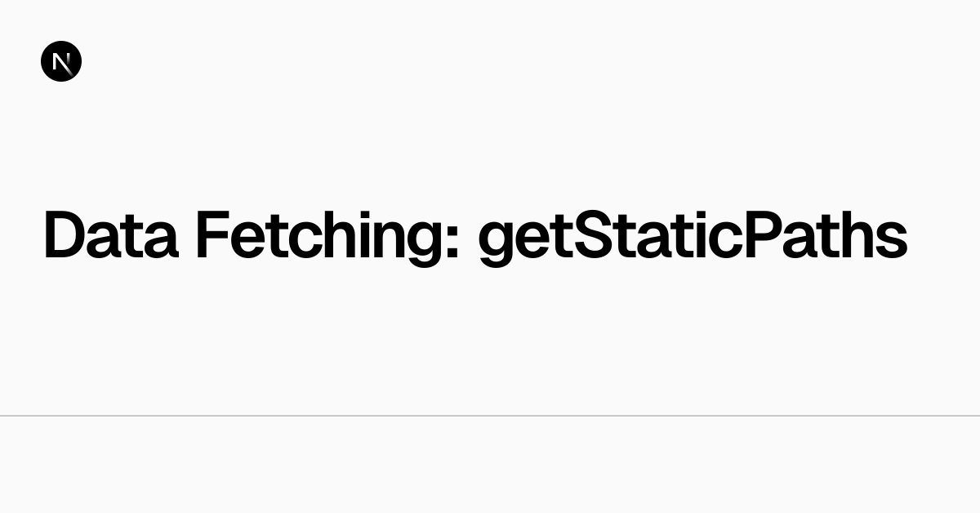This screenshot has width=980, height=513.
Task: Click the blank area between logo and title
Action: point(245,139)
